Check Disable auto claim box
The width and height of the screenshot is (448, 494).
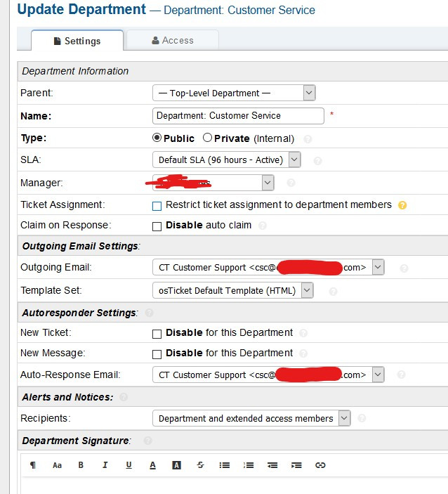click(x=157, y=226)
